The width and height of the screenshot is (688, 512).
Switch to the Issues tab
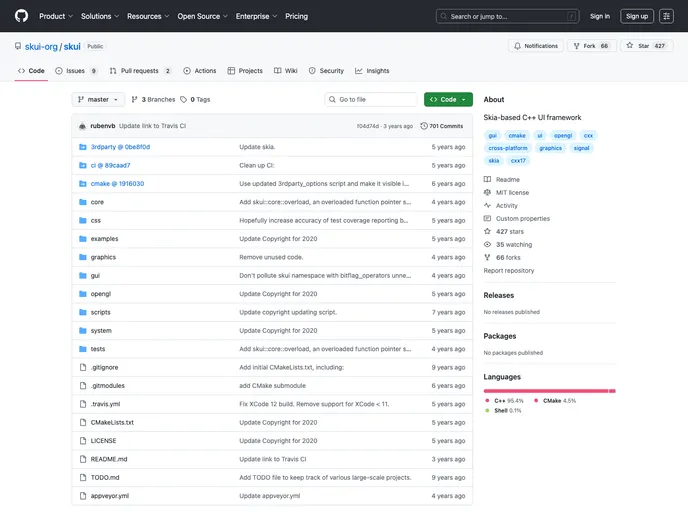(x=77, y=71)
